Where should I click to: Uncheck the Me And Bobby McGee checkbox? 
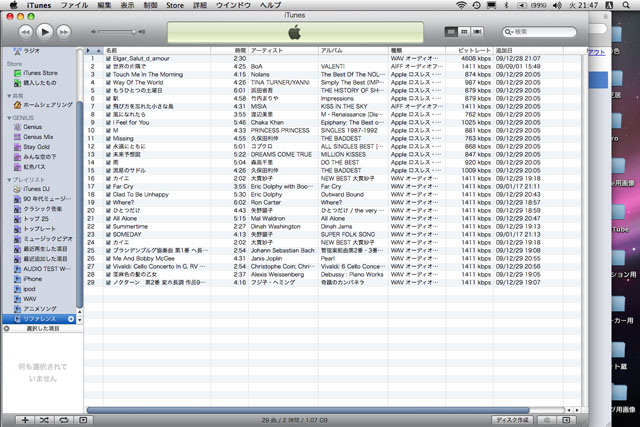click(x=108, y=259)
